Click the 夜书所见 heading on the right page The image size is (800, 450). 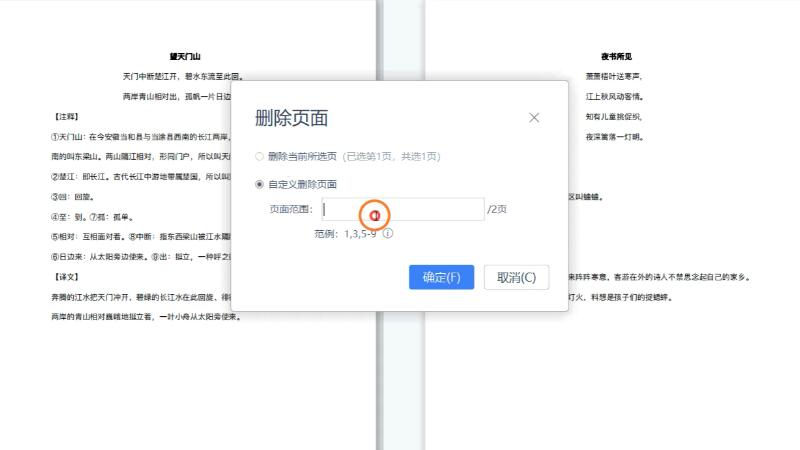point(615,57)
